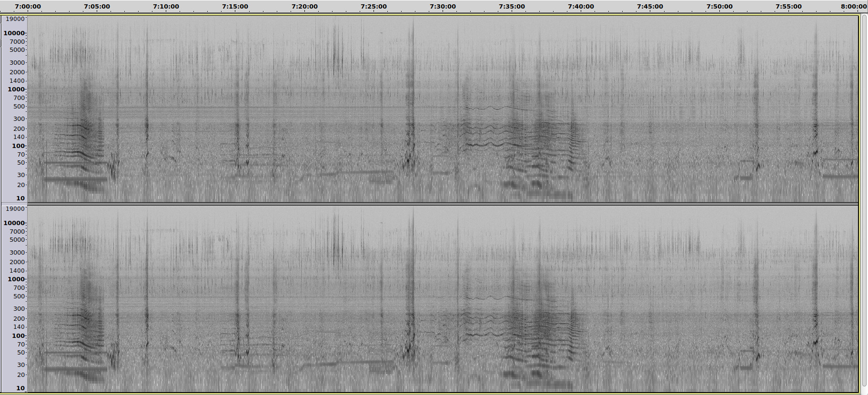Image resolution: width=868 pixels, height=395 pixels.
Task: Jump to 7:10:00 on the time ruler
Action: 166,7
